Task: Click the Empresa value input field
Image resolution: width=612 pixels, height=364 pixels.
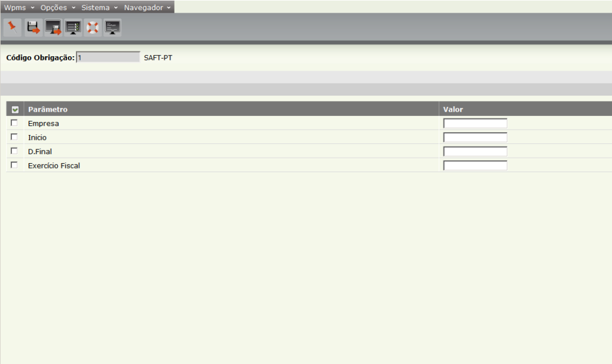Action: coord(475,123)
